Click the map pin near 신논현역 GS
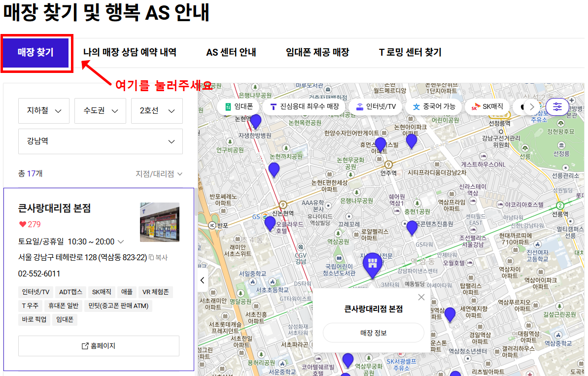588x376 pixels. click(270, 223)
